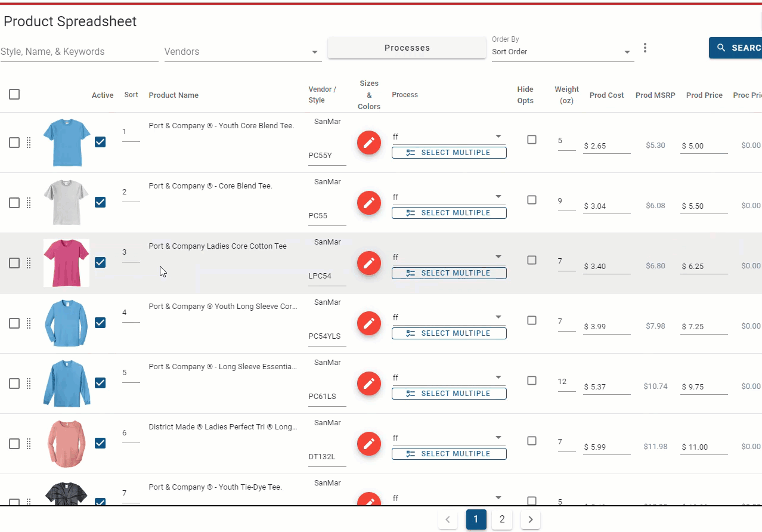Focus the Style, Name, & Keywords search field

coord(79,52)
